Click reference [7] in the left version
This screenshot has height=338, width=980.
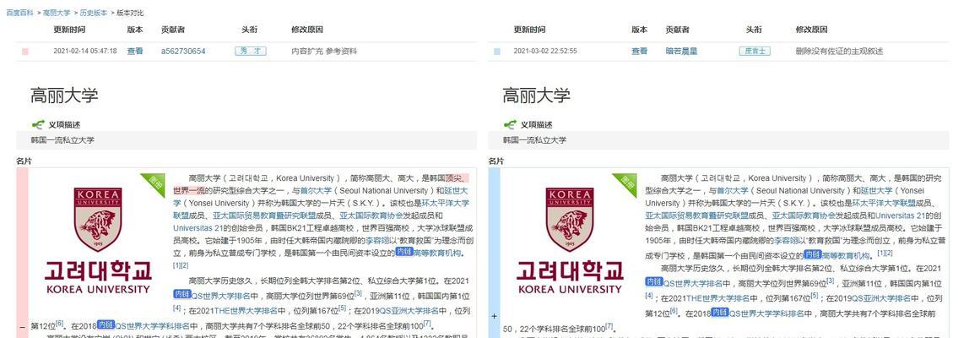tap(427, 324)
